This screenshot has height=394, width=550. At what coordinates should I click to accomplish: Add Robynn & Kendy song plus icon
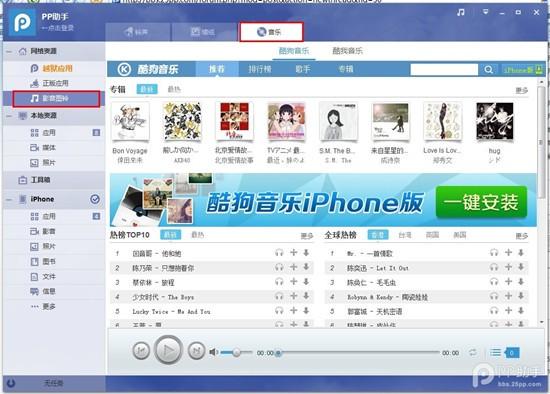point(508,296)
